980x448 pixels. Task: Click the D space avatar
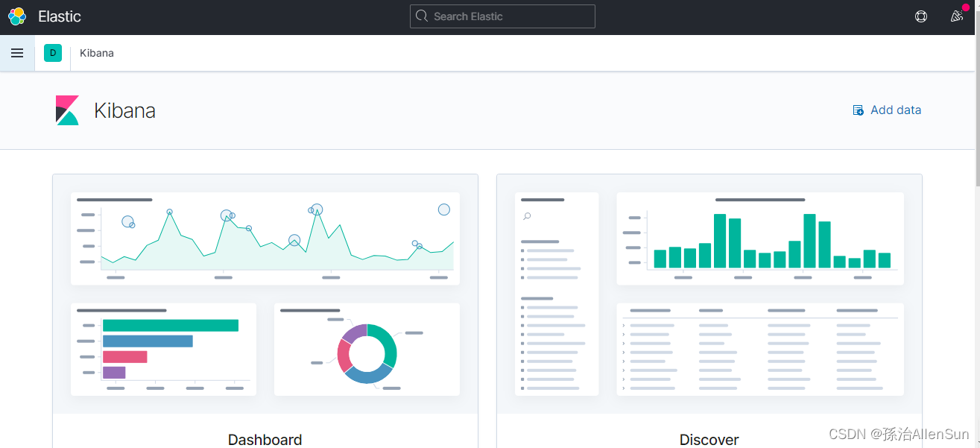(x=53, y=53)
